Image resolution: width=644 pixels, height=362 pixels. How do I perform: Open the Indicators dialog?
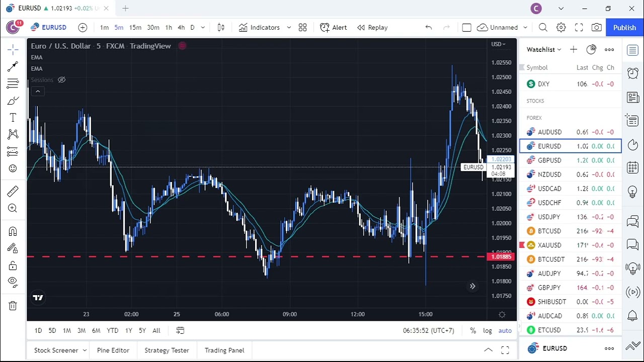(x=260, y=28)
